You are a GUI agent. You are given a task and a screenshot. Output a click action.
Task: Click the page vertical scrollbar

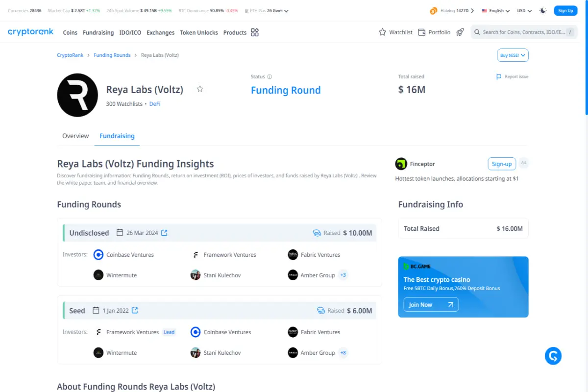click(x=586, y=58)
